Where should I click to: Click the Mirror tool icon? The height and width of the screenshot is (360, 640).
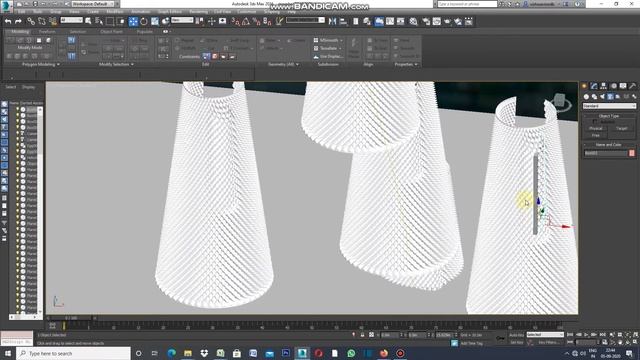[x=333, y=21]
